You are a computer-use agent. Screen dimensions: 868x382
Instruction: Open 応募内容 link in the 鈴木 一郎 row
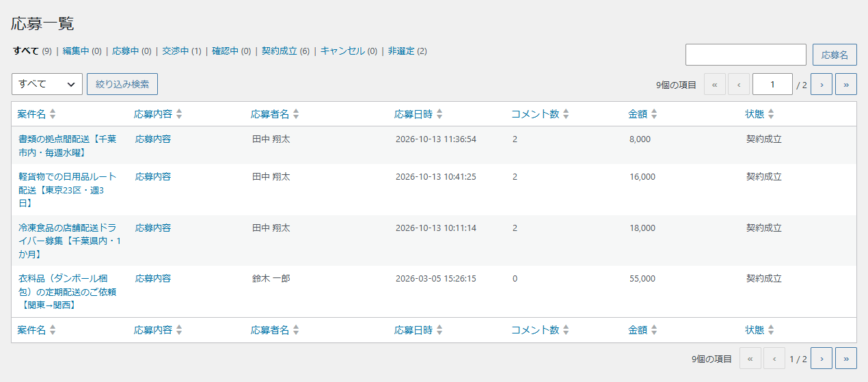[x=153, y=278]
